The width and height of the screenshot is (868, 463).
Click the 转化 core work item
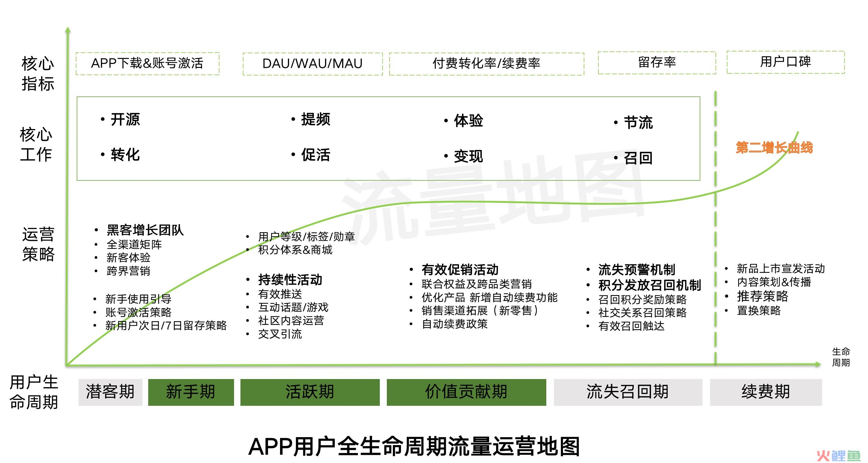click(x=125, y=155)
